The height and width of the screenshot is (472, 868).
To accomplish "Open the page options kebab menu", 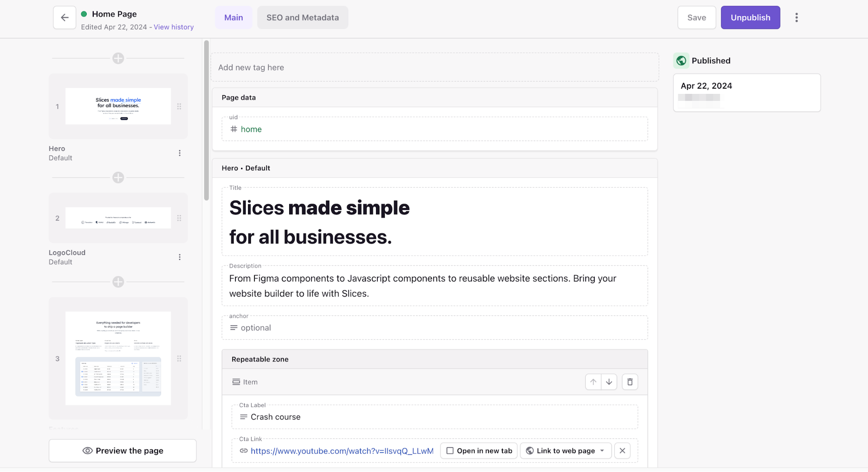I will click(796, 17).
